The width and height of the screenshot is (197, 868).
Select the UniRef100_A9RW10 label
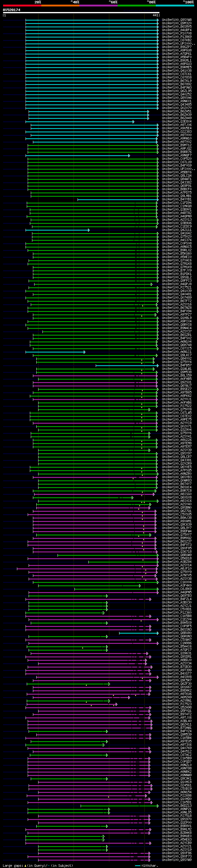(176, 139)
